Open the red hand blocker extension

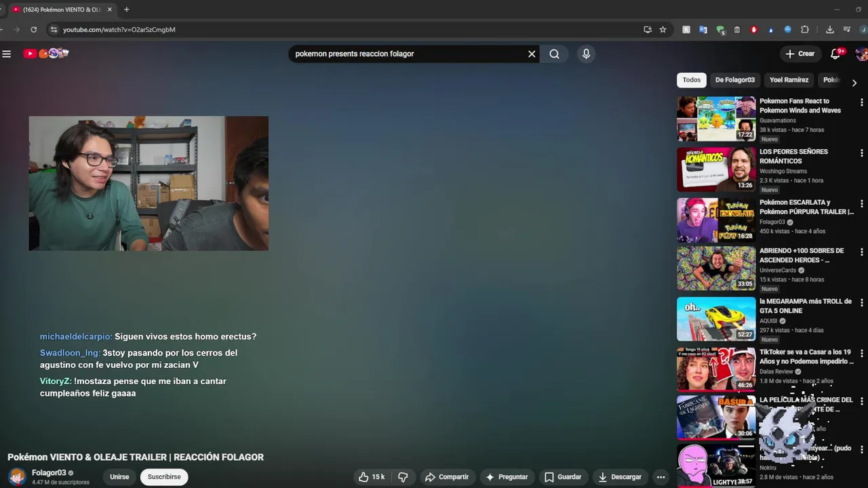[754, 30]
